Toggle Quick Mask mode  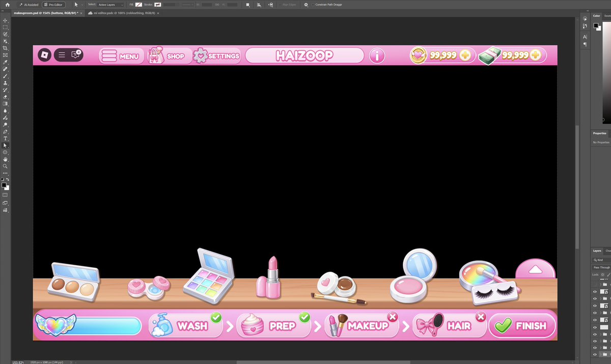point(5,194)
